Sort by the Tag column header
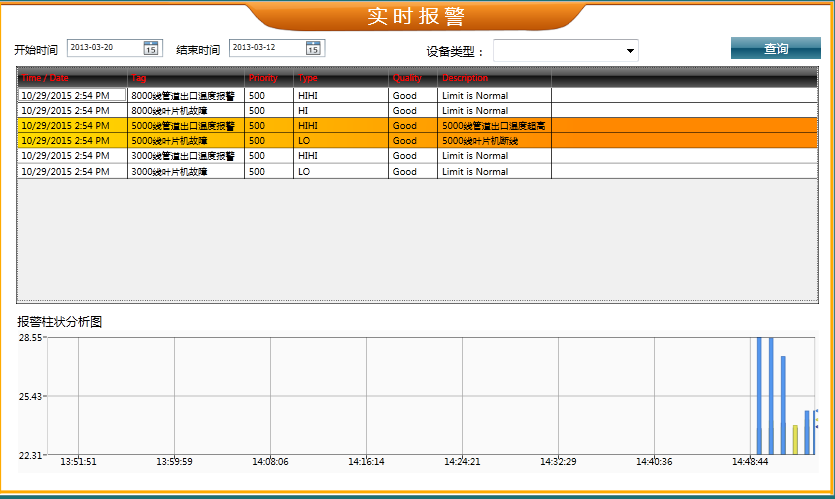835x499 pixels. (x=185, y=78)
